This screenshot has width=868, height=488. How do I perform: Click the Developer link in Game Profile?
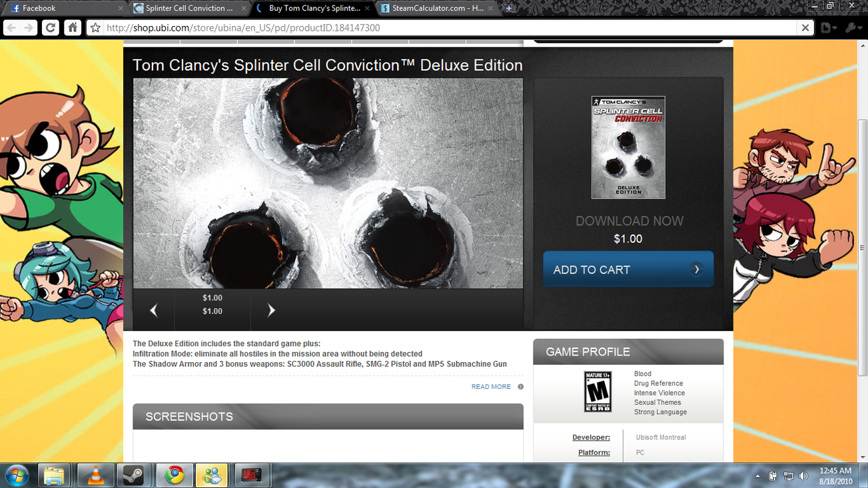pyautogui.click(x=591, y=437)
